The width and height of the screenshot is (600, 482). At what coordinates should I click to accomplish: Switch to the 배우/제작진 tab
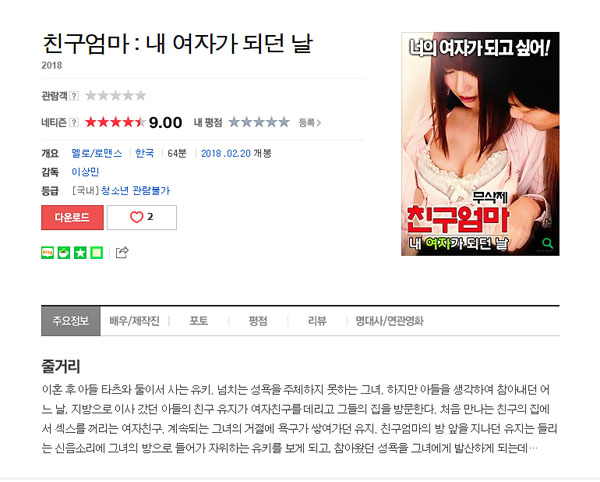(x=134, y=321)
